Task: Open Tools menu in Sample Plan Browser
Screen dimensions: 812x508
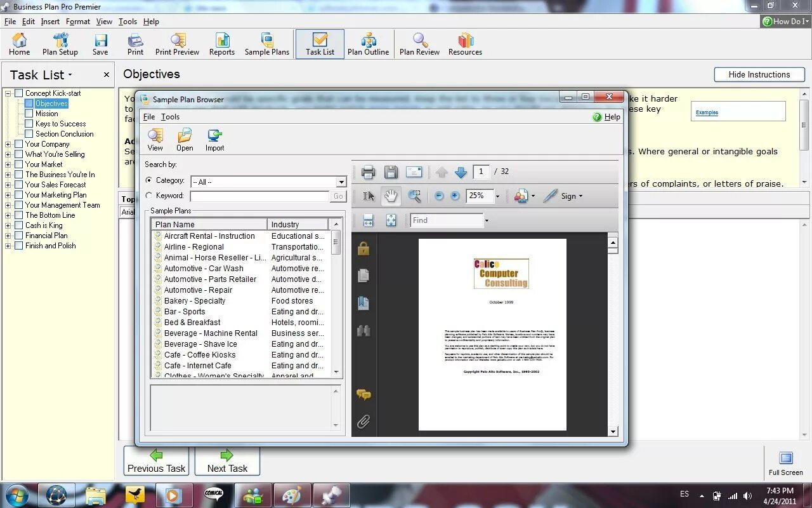Action: [170, 117]
